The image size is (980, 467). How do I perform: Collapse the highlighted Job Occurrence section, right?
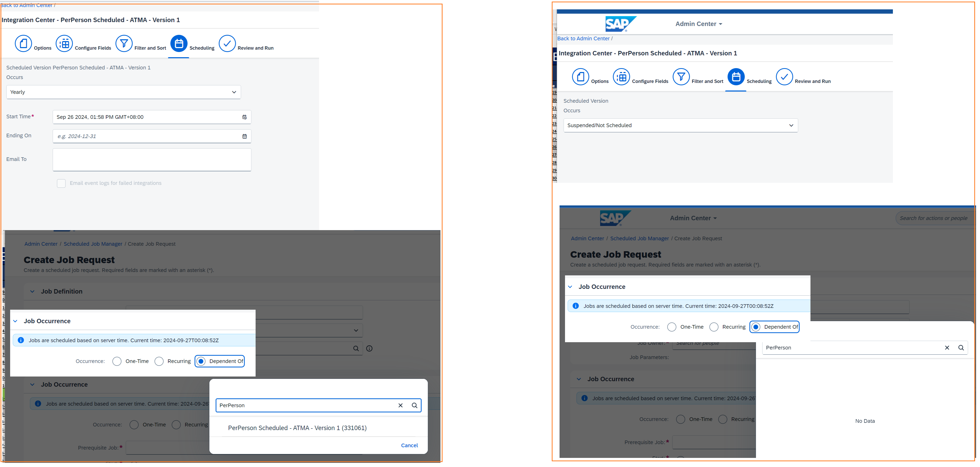[570, 287]
